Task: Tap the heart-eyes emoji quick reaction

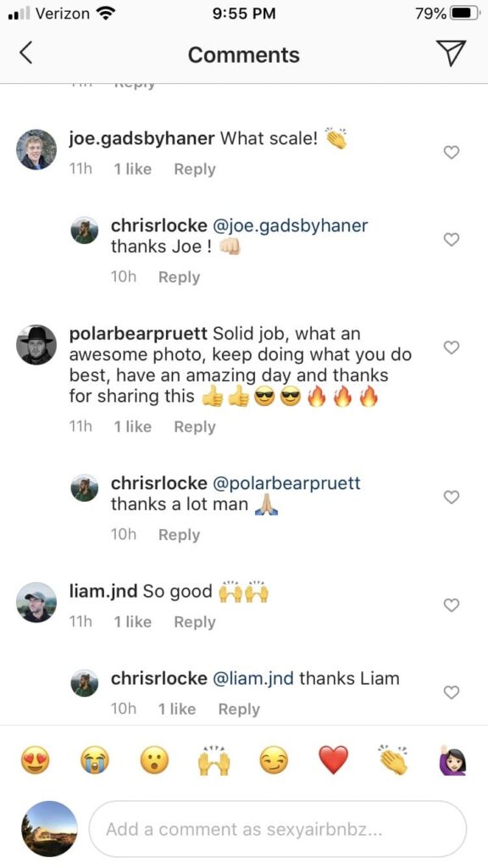Action: click(35, 762)
